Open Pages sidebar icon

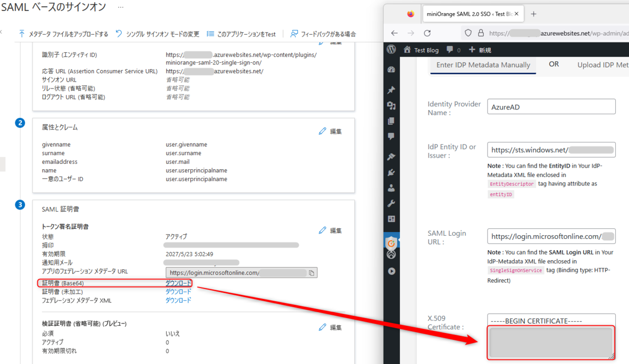[391, 121]
